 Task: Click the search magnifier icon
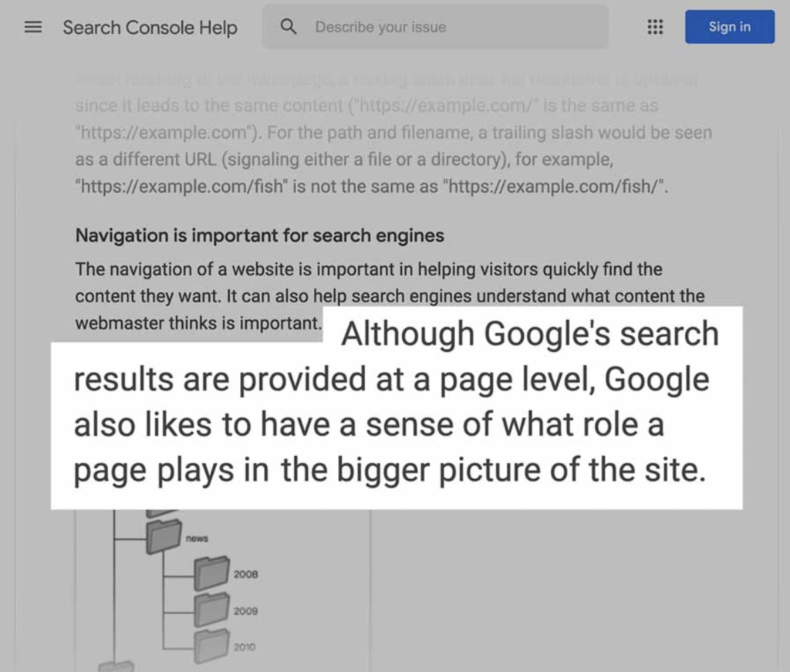coord(289,27)
